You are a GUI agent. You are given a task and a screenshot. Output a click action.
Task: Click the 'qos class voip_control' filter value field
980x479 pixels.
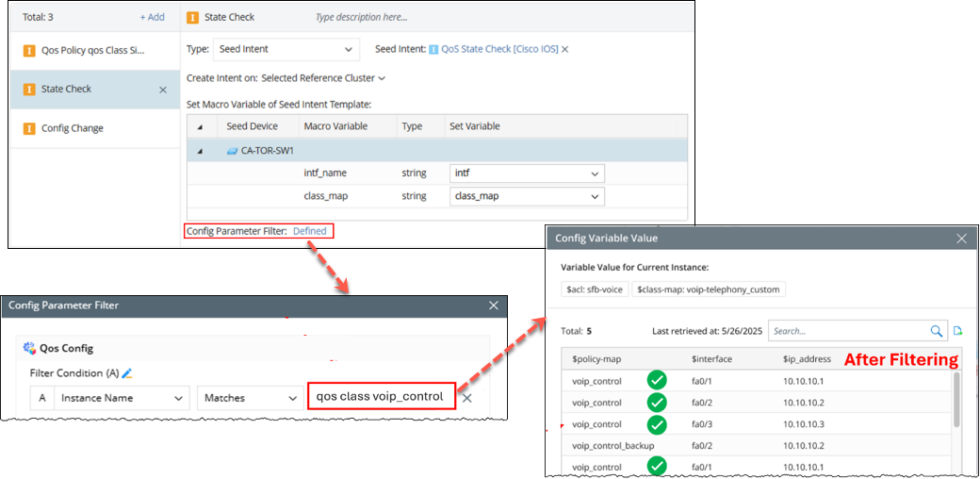(381, 396)
